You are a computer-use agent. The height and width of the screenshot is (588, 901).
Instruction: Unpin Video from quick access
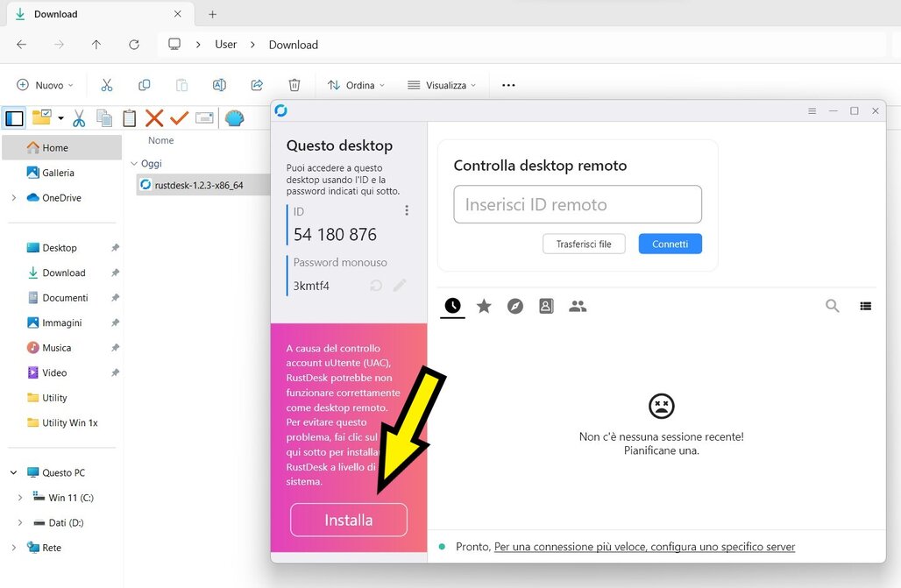click(115, 372)
